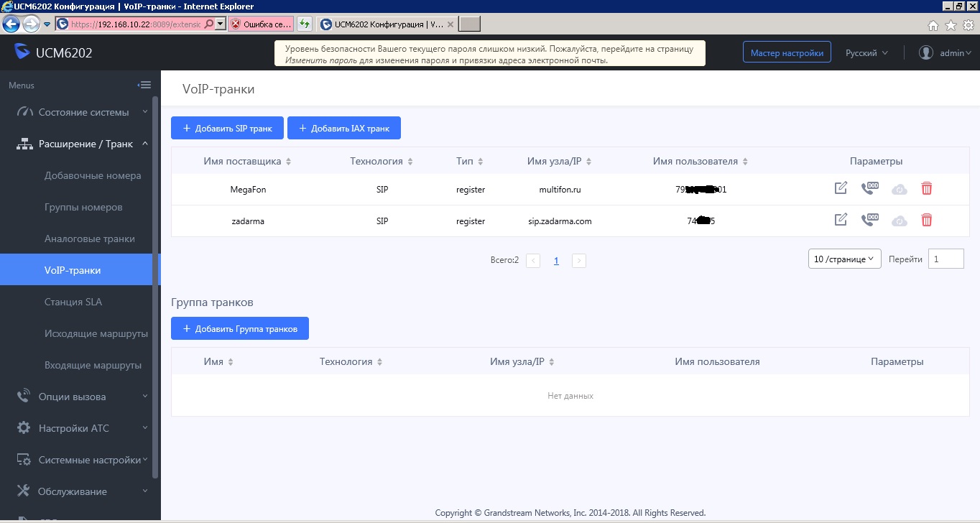The image size is (980, 523).
Task: Click Добавить Группа транков button
Action: point(240,328)
